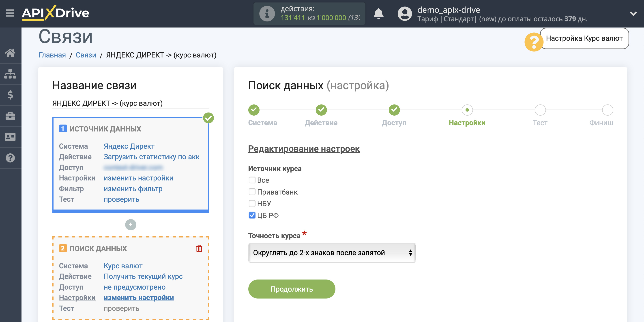Click изменить фильтр link
Image resolution: width=644 pixels, height=322 pixels.
(x=133, y=189)
